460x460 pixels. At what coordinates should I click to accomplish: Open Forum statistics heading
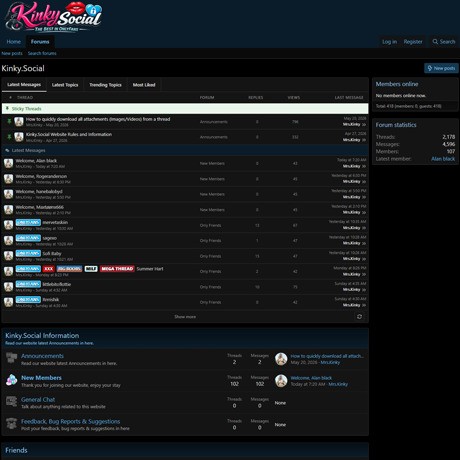[x=396, y=125]
